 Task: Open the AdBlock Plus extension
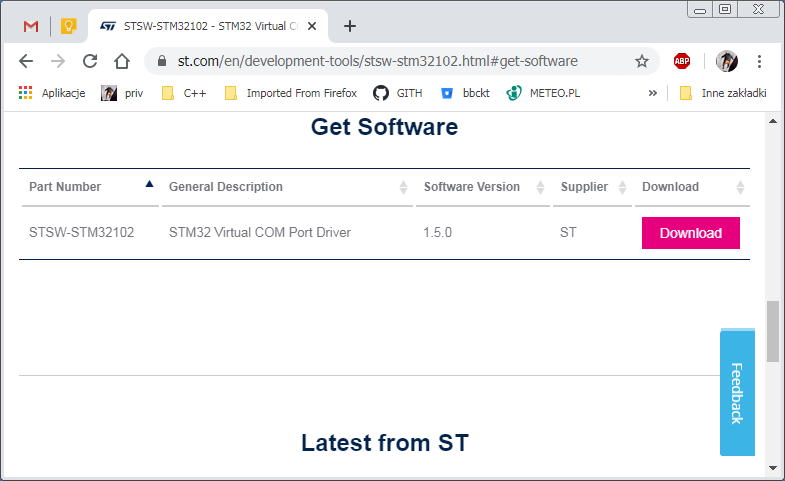point(682,61)
